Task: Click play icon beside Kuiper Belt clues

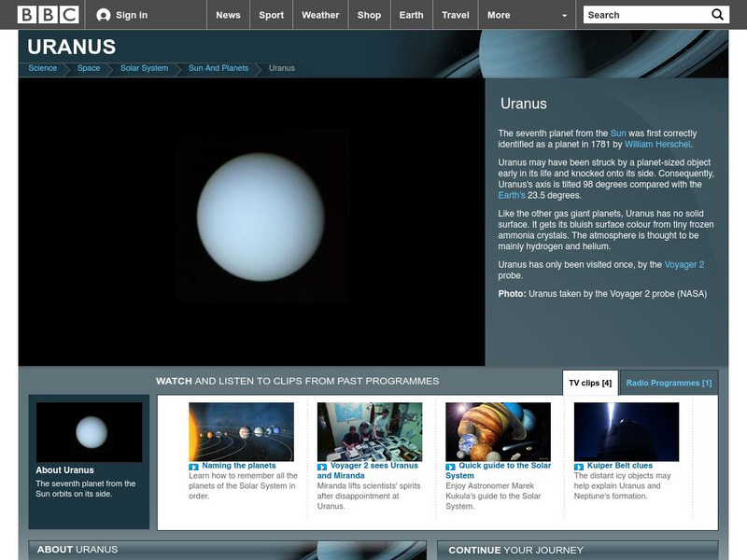Action: [x=577, y=465]
